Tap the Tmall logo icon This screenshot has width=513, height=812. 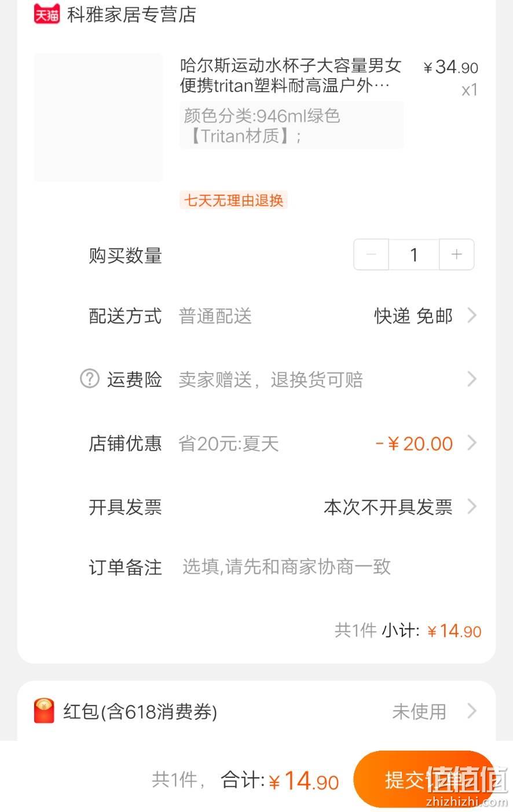(47, 14)
